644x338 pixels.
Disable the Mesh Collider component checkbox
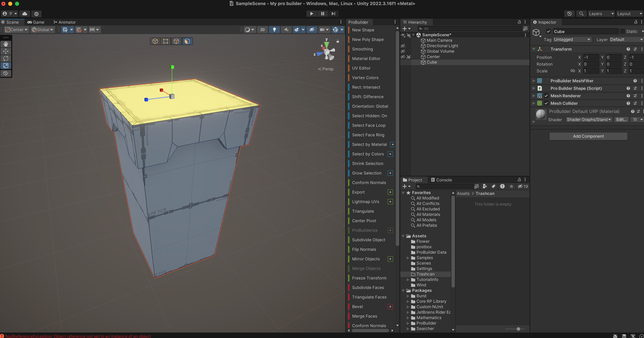[x=546, y=103]
